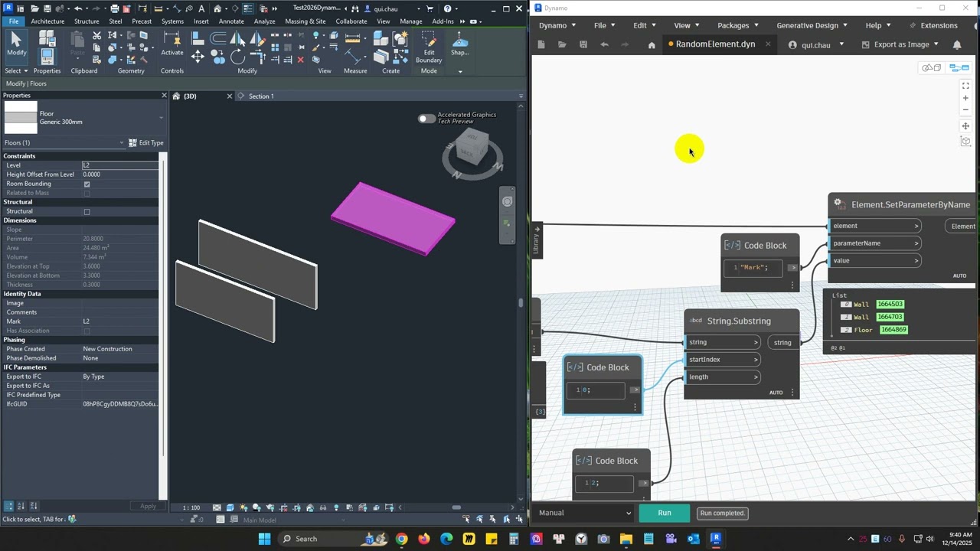Open Dynamo run mode Manual dropdown
This screenshot has height=551, width=980.
pyautogui.click(x=585, y=513)
